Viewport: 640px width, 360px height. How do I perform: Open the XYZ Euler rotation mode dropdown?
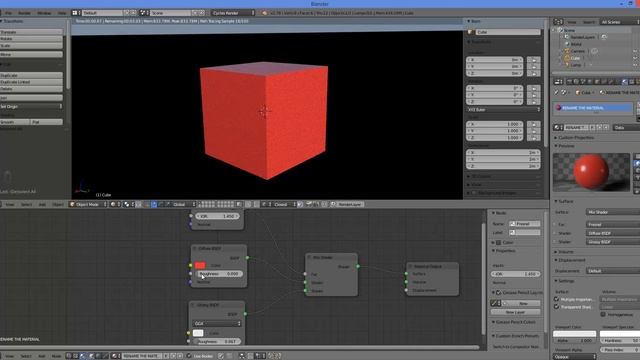pos(503,110)
